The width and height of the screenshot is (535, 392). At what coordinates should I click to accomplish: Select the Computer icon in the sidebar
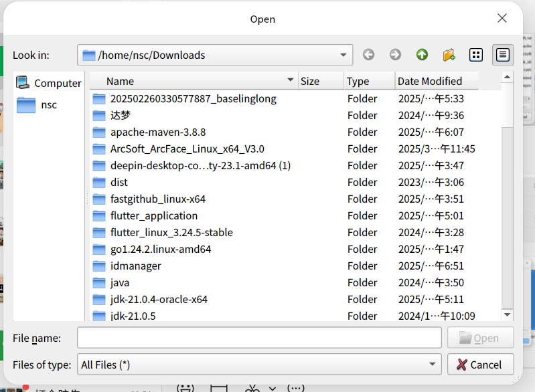[23, 82]
